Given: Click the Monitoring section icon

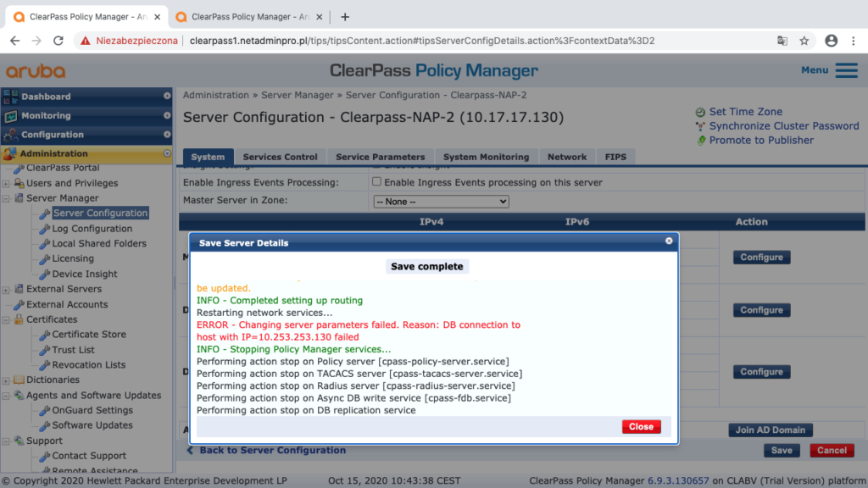Looking at the screenshot, I should click(x=10, y=115).
